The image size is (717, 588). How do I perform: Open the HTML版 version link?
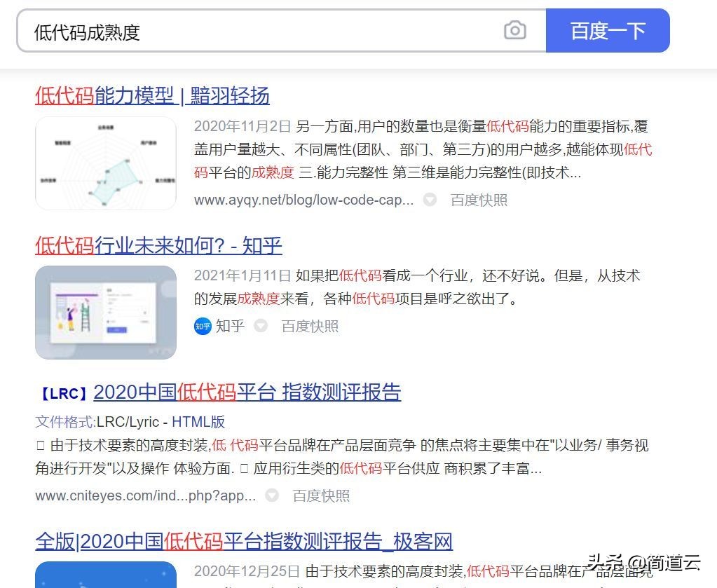198,422
